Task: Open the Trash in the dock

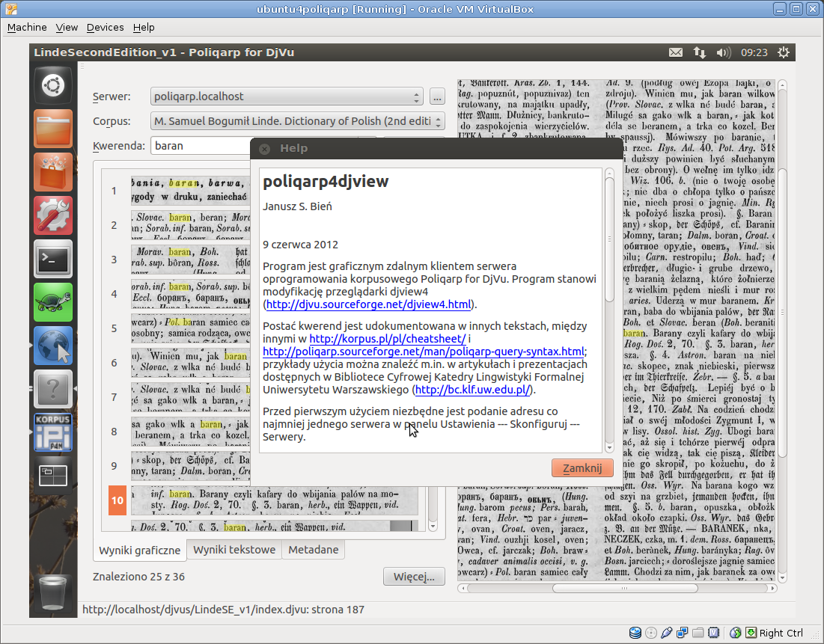Action: click(x=53, y=592)
